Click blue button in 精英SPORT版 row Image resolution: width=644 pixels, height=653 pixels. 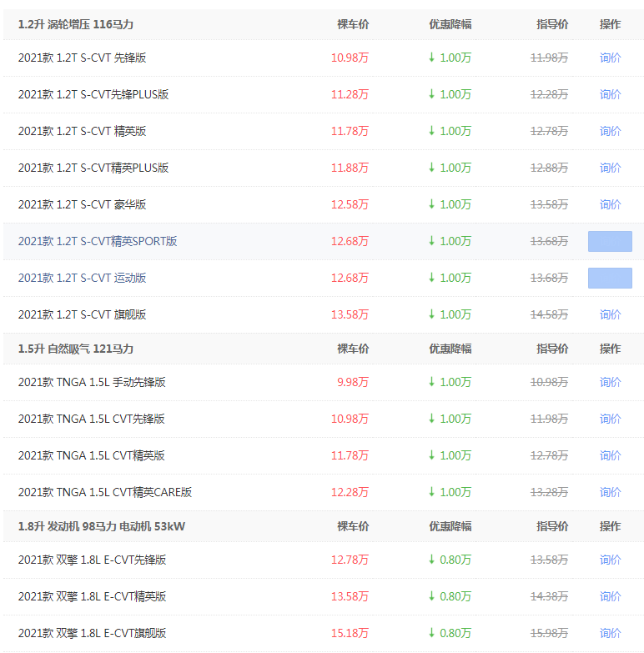tap(610, 241)
